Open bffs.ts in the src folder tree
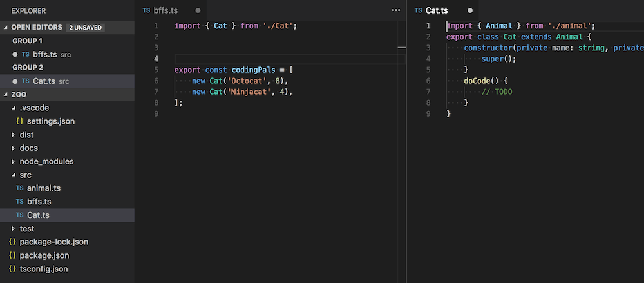The width and height of the screenshot is (644, 283). pos(39,202)
